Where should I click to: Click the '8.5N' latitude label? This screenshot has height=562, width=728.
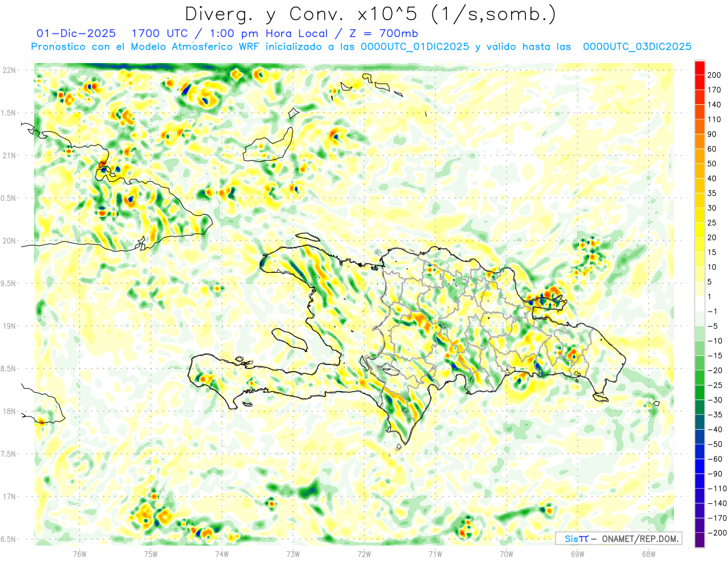(x=9, y=369)
